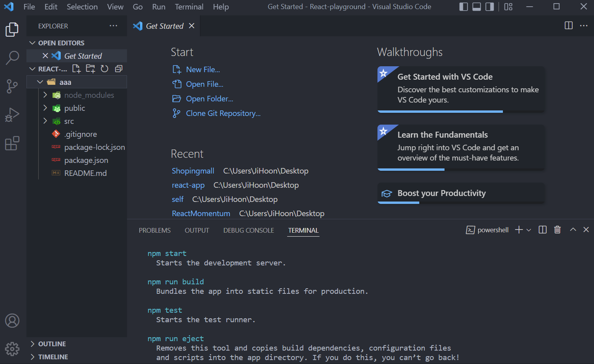
Task: Create a new terminal with plus icon
Action: [519, 230]
